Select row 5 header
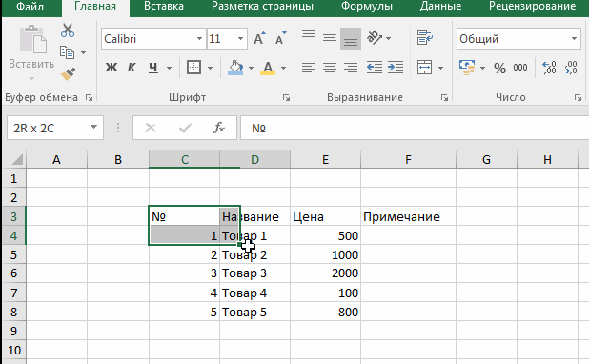The width and height of the screenshot is (589, 364). tap(13, 254)
